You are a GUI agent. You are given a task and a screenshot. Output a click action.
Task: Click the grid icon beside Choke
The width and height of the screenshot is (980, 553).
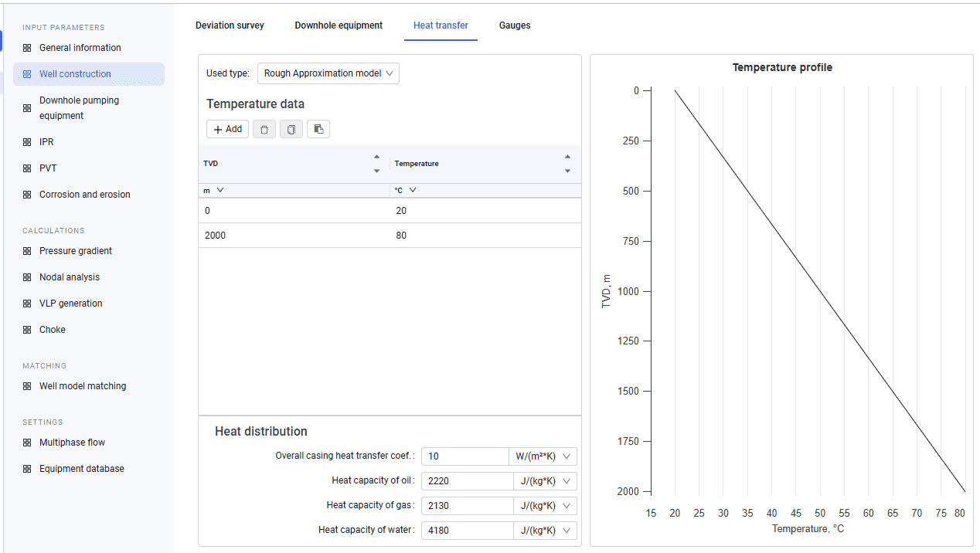coord(27,330)
